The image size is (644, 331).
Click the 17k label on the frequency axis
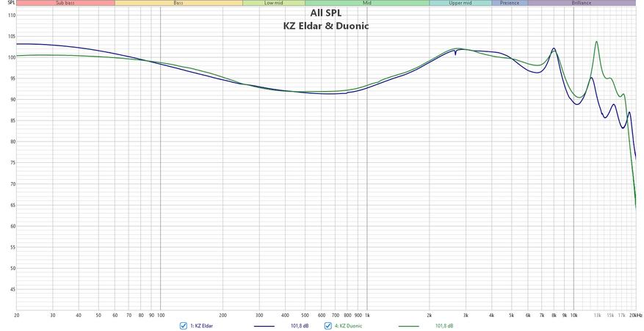[x=621, y=315]
